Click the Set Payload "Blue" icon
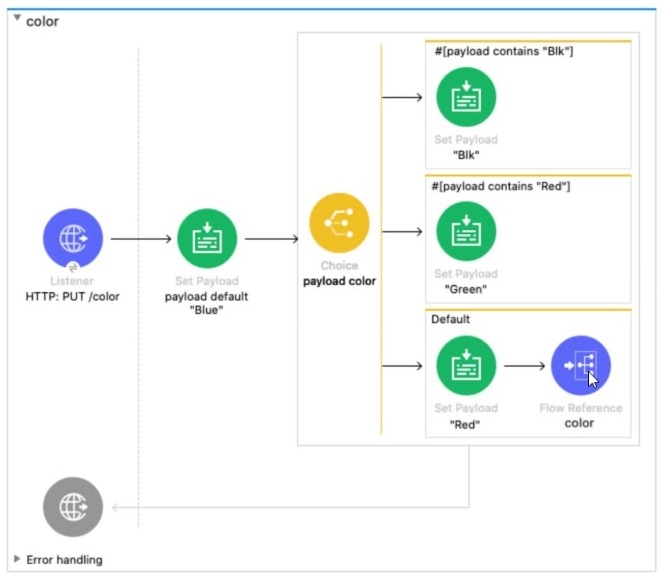This screenshot has height=577, width=662. [x=207, y=239]
